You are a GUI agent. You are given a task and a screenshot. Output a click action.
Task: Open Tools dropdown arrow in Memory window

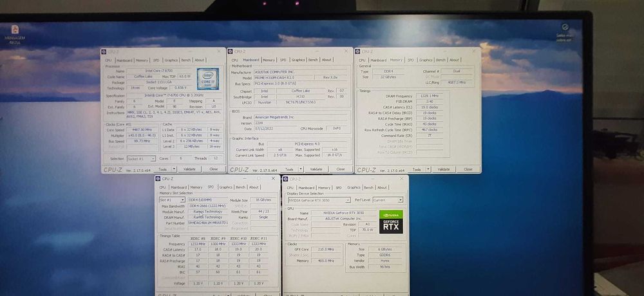coord(428,169)
